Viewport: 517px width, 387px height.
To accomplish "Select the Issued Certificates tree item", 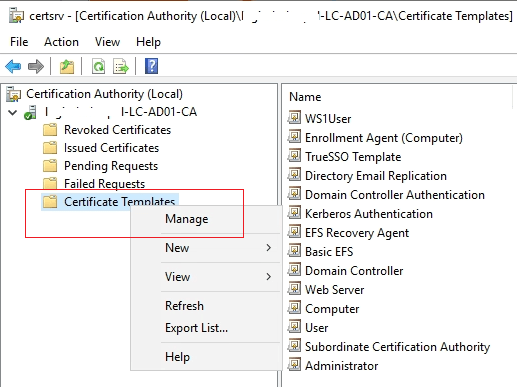I will pos(111,148).
